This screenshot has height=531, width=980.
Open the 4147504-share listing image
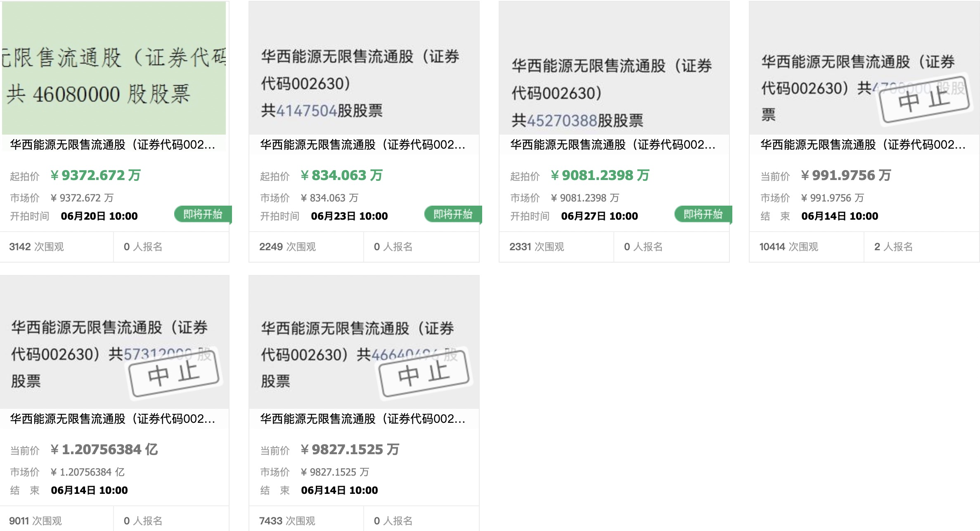coord(364,68)
